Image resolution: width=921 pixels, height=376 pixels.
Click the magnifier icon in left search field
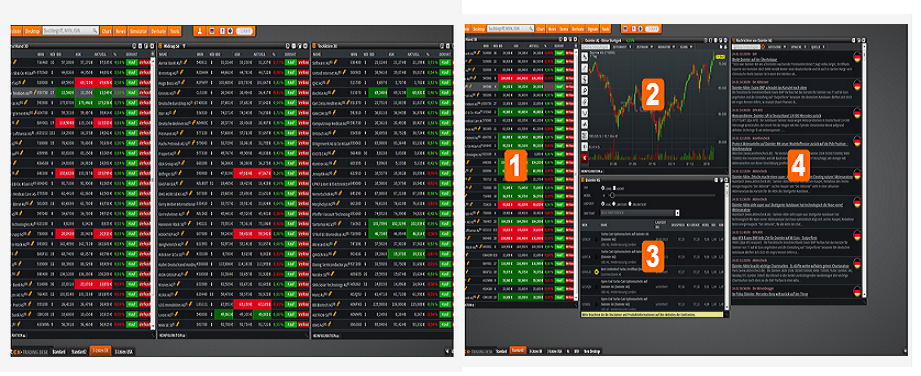point(94,31)
